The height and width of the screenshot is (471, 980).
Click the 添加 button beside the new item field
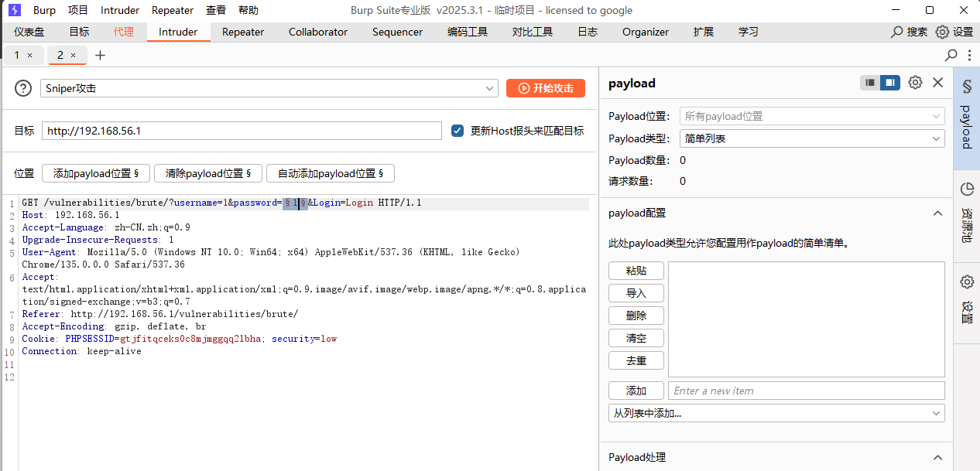click(636, 391)
